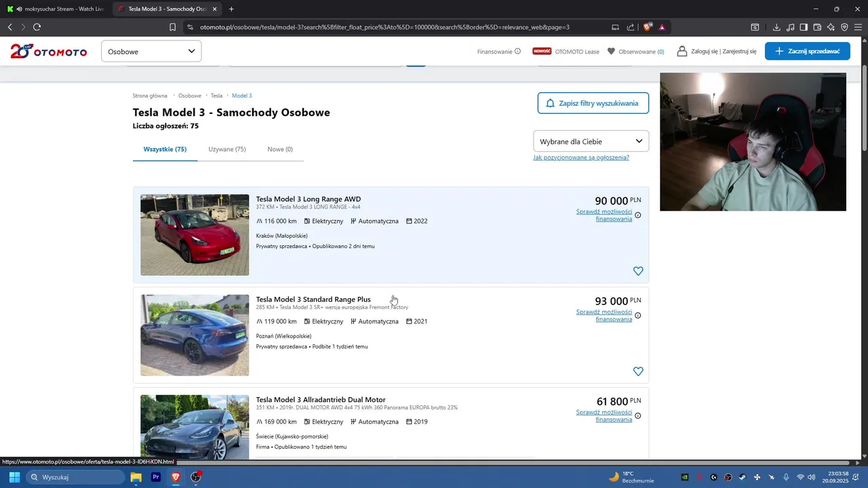
Task: Open Tesla Model 3 Standard Range Plus title
Action: pos(313,300)
